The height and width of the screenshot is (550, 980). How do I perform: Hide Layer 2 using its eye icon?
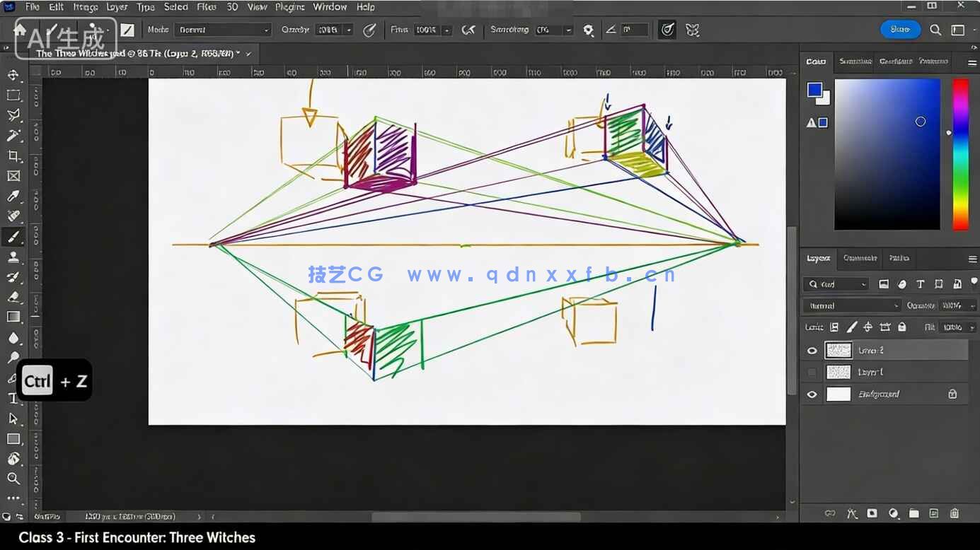[812, 351]
